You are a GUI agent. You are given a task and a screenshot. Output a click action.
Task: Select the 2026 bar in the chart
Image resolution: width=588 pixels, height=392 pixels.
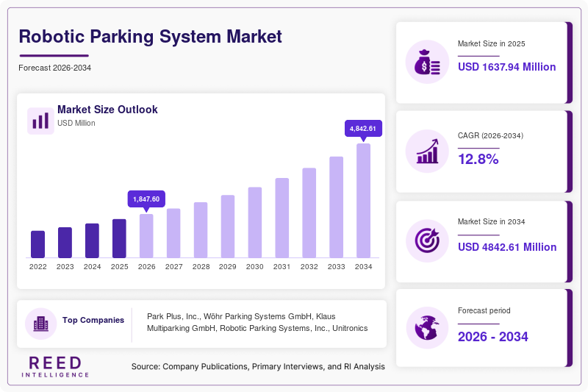coord(146,236)
